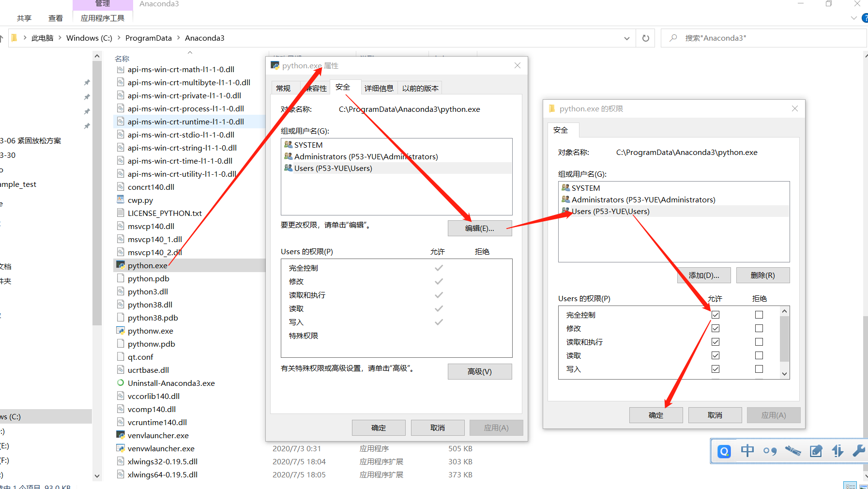Enable 完全控制 allow checkbox for Users
The image size is (868, 489).
715,314
